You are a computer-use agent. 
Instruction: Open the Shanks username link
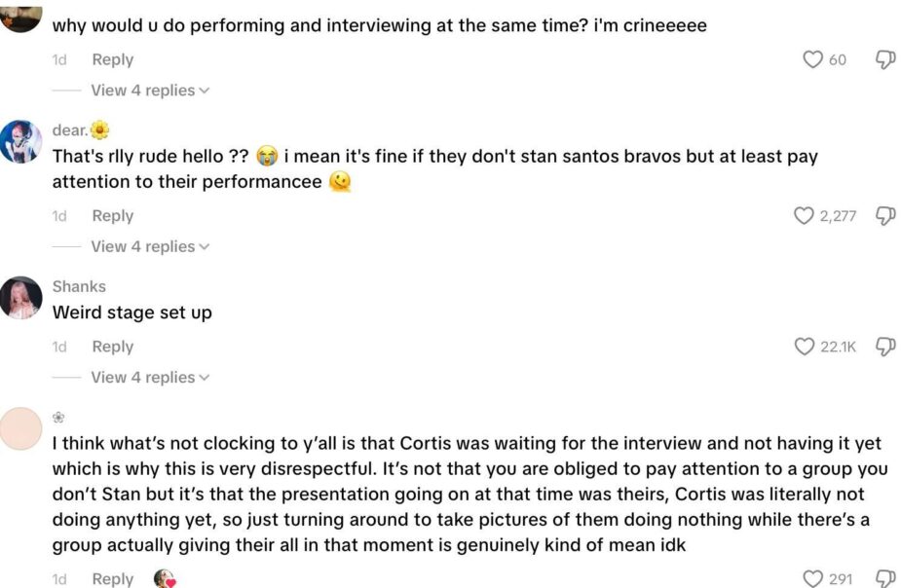[x=79, y=286]
